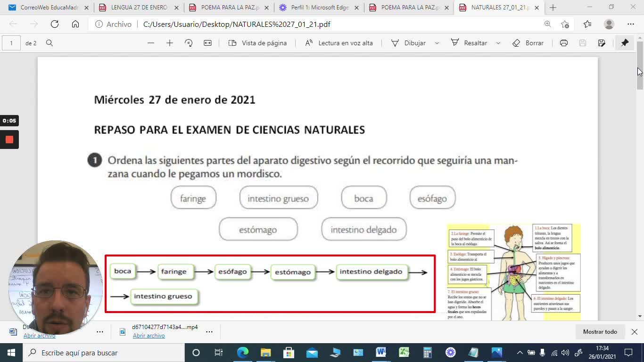This screenshot has height=362, width=644.
Task: Open the Edge profile avatar
Action: coord(609,24)
